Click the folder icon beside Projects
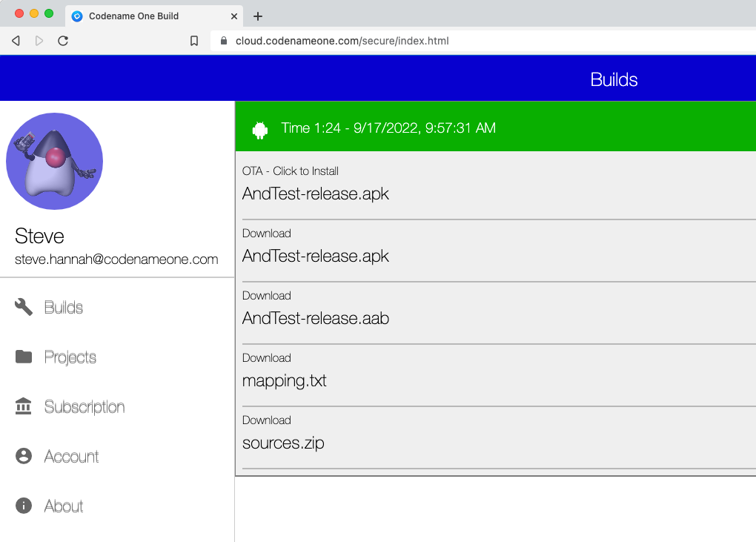This screenshot has width=756, height=542. click(24, 357)
